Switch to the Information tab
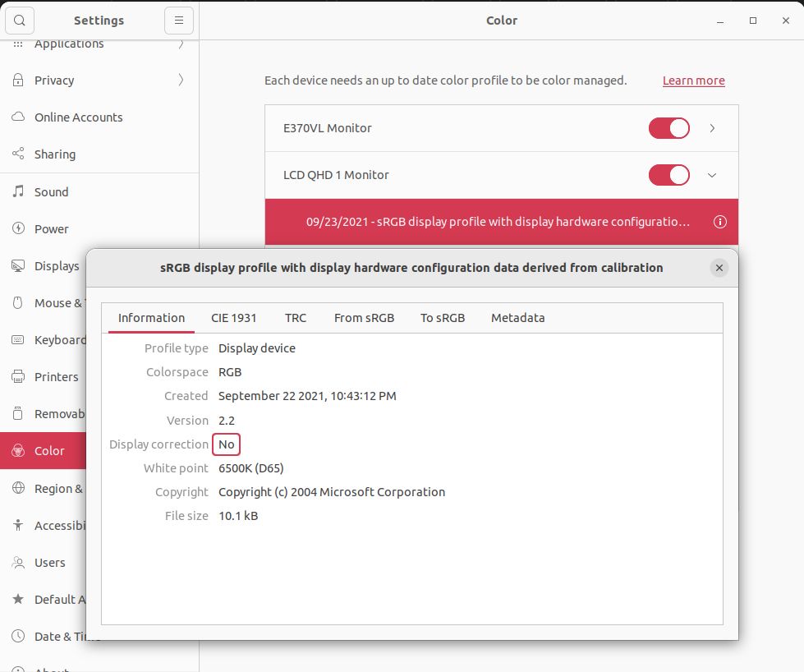The image size is (804, 672). [x=151, y=318]
